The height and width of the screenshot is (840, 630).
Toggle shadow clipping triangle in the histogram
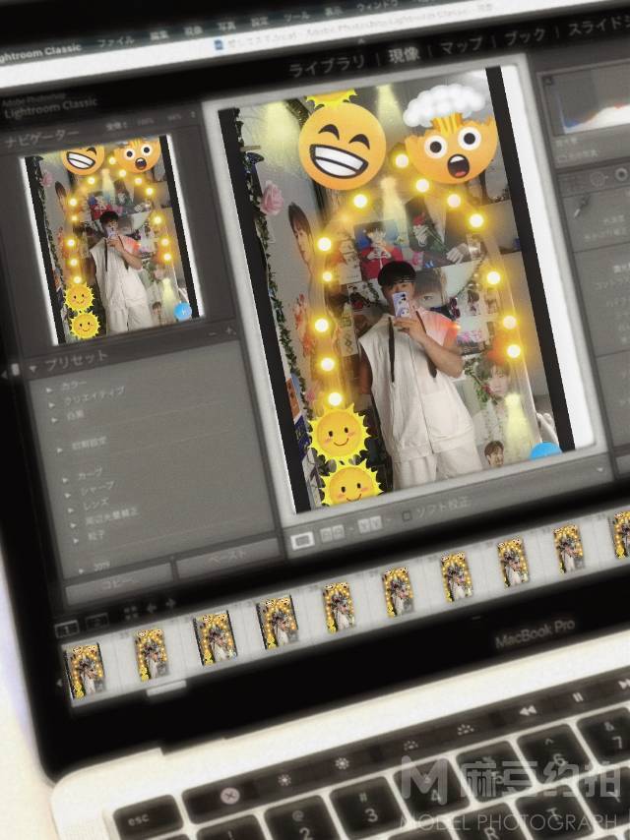[x=548, y=81]
